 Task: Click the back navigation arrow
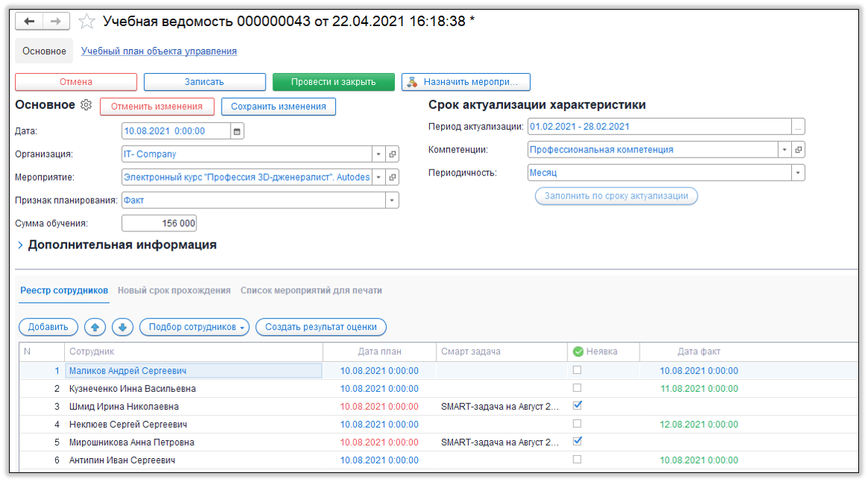[x=28, y=21]
